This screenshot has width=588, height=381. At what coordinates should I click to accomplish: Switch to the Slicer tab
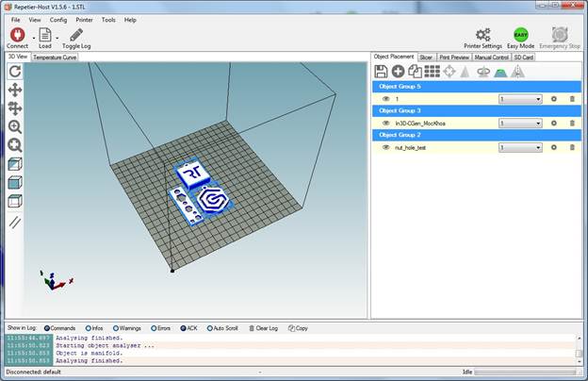426,57
